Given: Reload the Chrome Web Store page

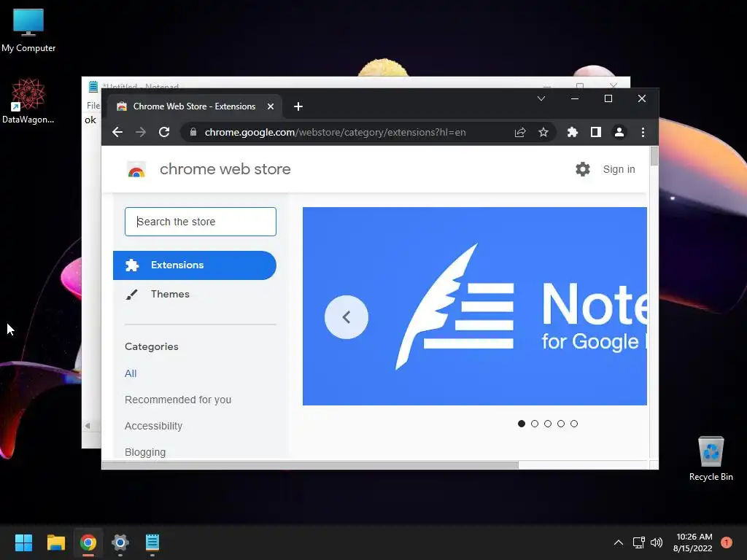Looking at the screenshot, I should point(164,133).
